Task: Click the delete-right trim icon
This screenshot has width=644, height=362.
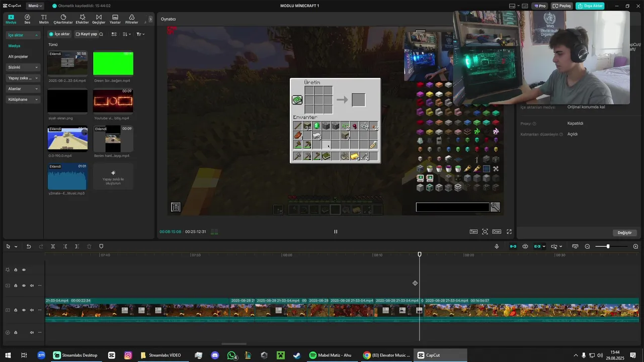Action: click(76, 246)
